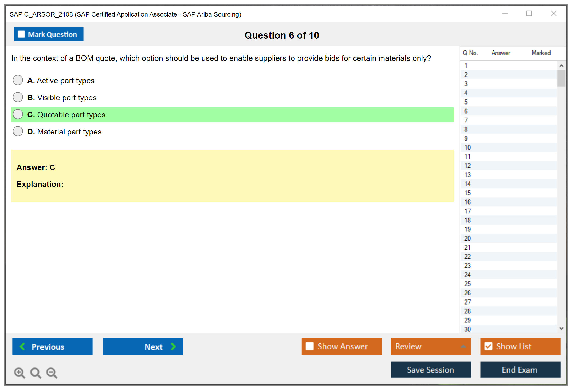Click scroll down arrow in question list
The image size is (574, 392).
(x=561, y=328)
